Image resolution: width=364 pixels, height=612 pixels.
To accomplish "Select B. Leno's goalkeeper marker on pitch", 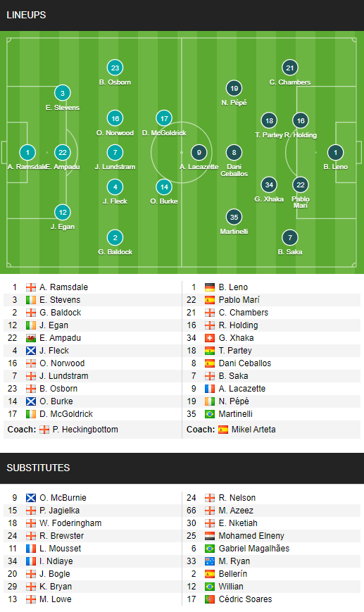I will [336, 153].
